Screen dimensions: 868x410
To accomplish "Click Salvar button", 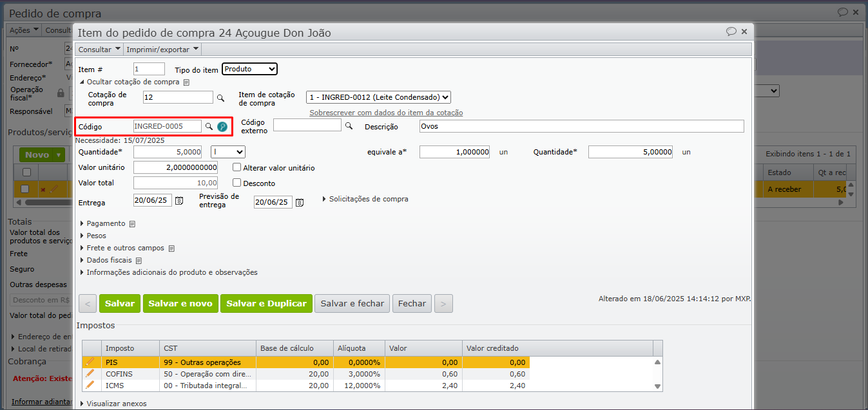I will (x=120, y=303).
